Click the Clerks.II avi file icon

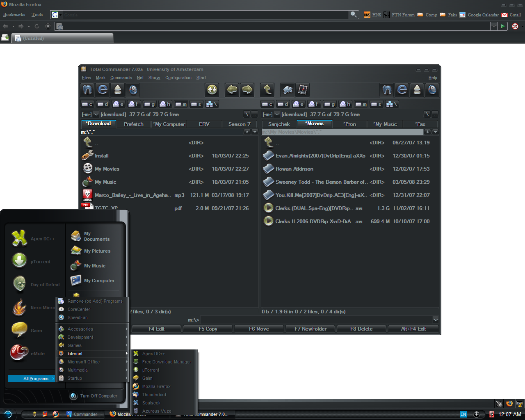(x=268, y=221)
